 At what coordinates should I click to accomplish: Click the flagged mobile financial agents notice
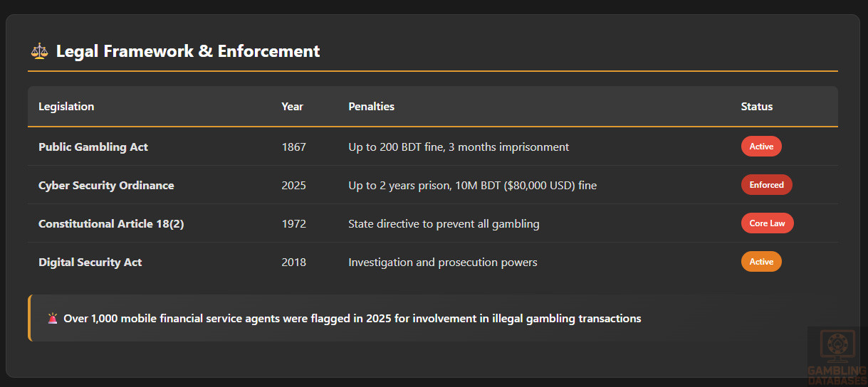click(352, 319)
